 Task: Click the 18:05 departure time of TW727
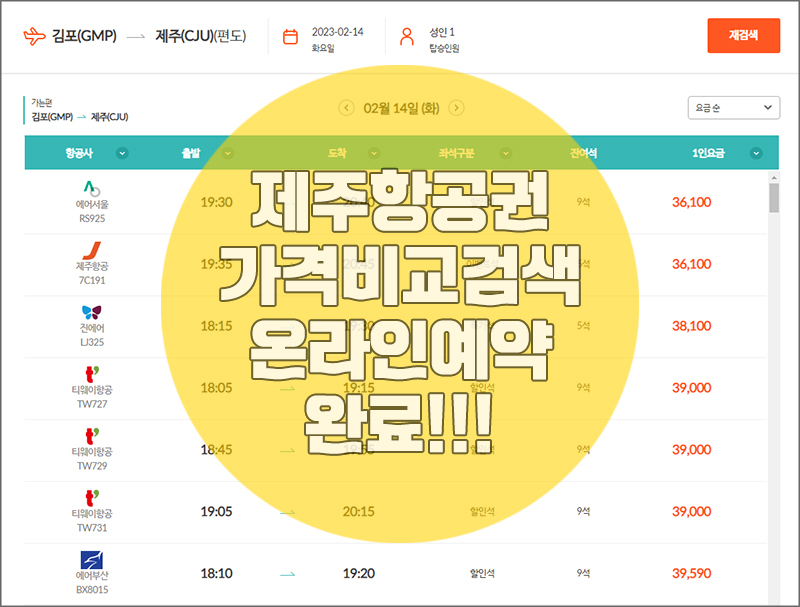pyautogui.click(x=216, y=388)
